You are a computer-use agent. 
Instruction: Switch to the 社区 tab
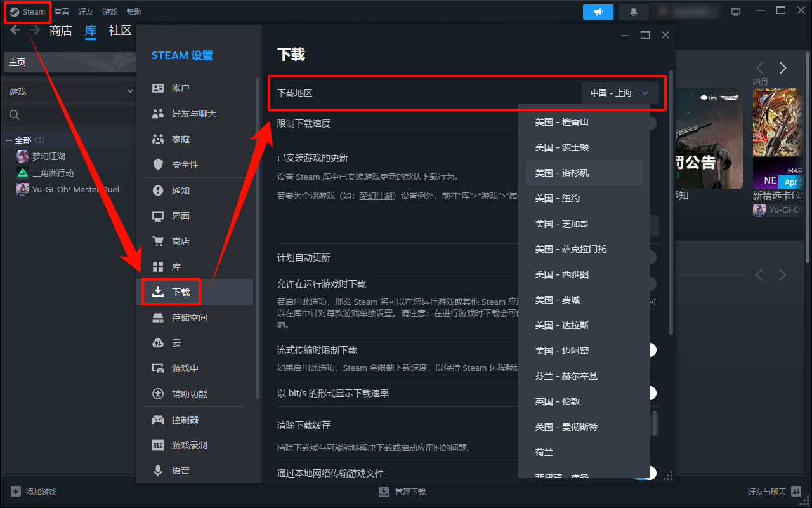(x=120, y=30)
